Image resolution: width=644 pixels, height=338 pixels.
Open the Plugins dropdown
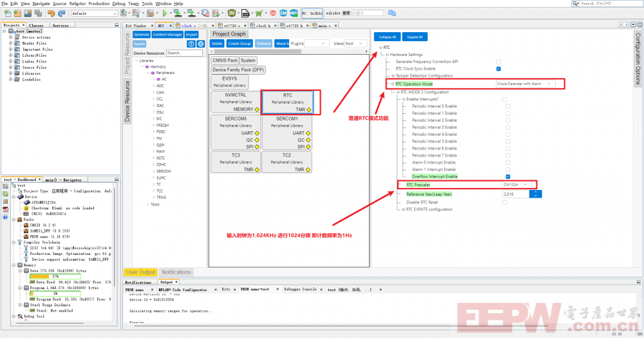[316, 44]
